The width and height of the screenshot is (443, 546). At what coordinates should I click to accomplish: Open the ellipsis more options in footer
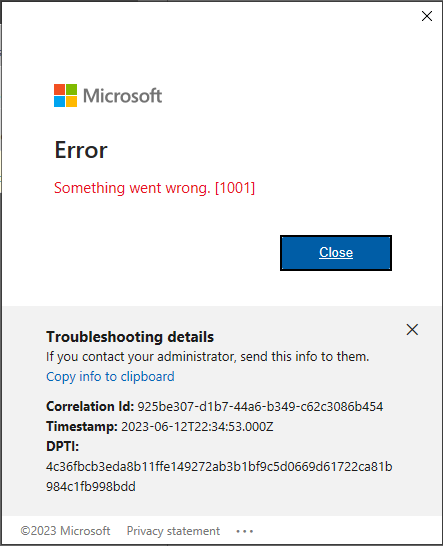[x=244, y=532]
